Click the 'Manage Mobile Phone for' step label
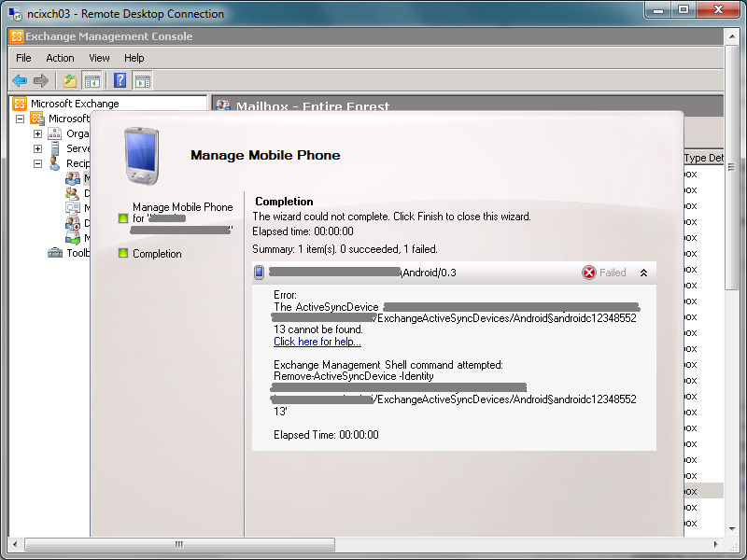This screenshot has width=747, height=560. click(182, 213)
